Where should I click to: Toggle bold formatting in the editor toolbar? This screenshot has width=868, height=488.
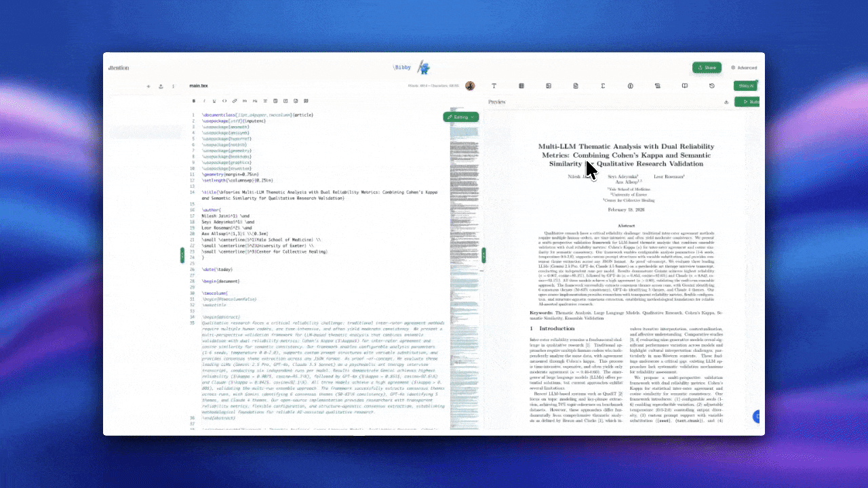point(193,100)
